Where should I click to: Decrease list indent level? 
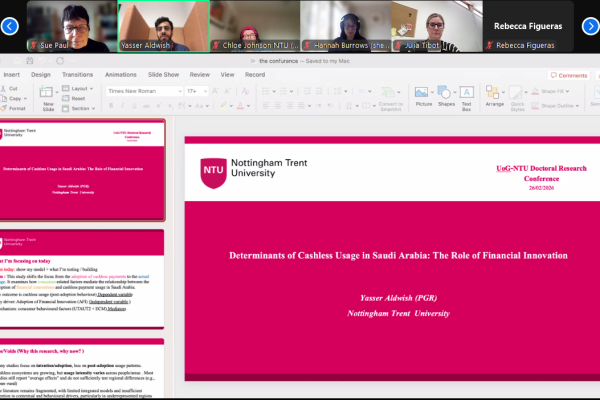(307, 91)
